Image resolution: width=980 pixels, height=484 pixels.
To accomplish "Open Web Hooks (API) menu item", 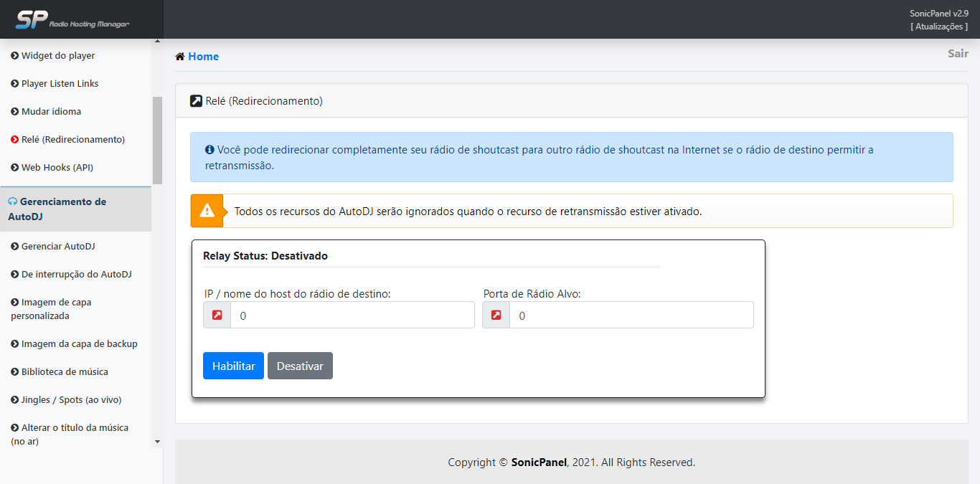I will click(57, 168).
